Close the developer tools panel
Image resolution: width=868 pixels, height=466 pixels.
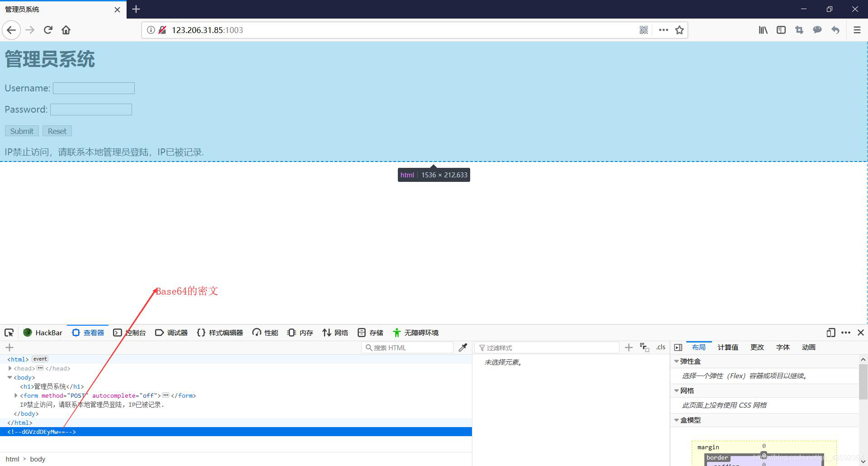click(x=861, y=333)
